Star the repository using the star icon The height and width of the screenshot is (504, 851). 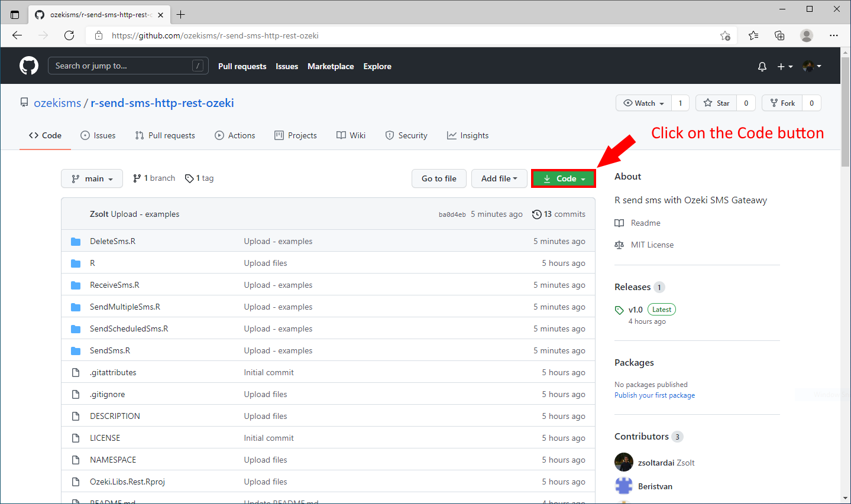coord(708,102)
